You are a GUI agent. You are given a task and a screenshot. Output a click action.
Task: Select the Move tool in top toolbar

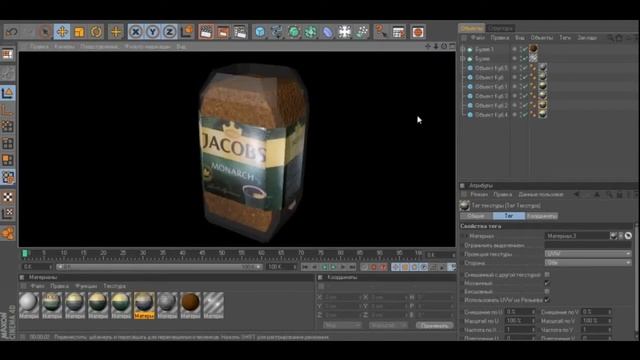62,32
